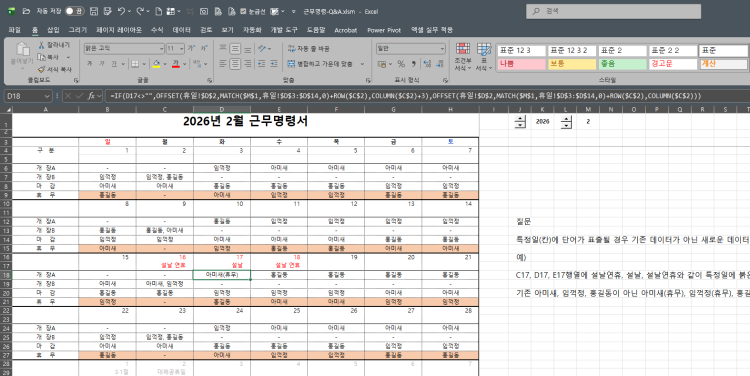Apply the Warning Text (경고문) cell style
Image resolution: width=750 pixels, height=376 pixels.
click(673, 64)
